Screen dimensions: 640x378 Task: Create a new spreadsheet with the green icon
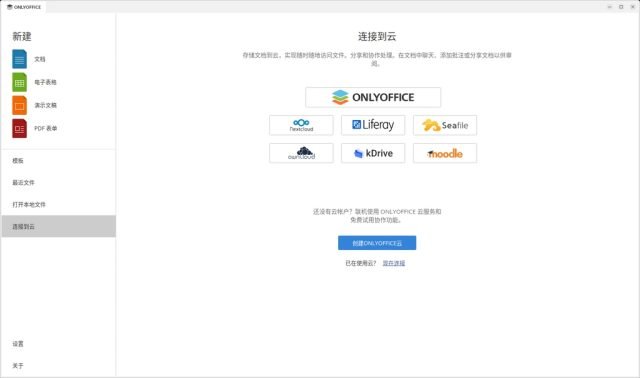click(x=20, y=82)
